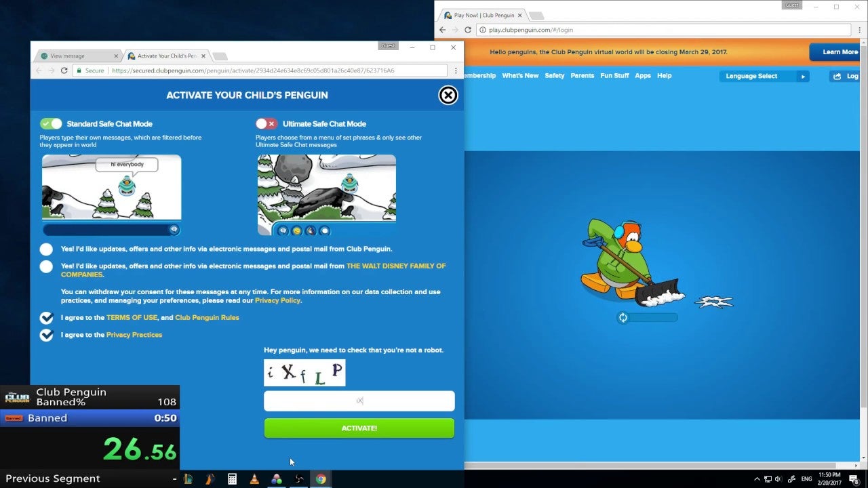Switch to the View message tab
The height and width of the screenshot is (488, 868).
pos(76,56)
